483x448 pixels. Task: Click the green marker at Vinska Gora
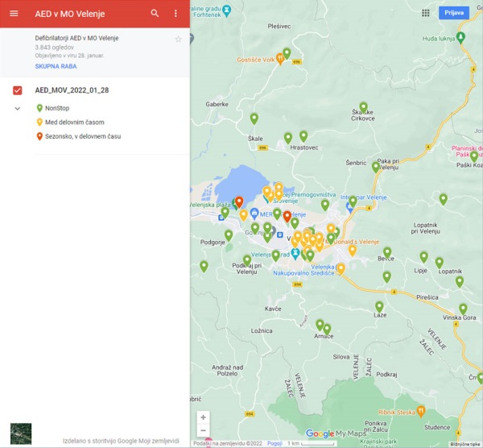pyautogui.click(x=463, y=309)
